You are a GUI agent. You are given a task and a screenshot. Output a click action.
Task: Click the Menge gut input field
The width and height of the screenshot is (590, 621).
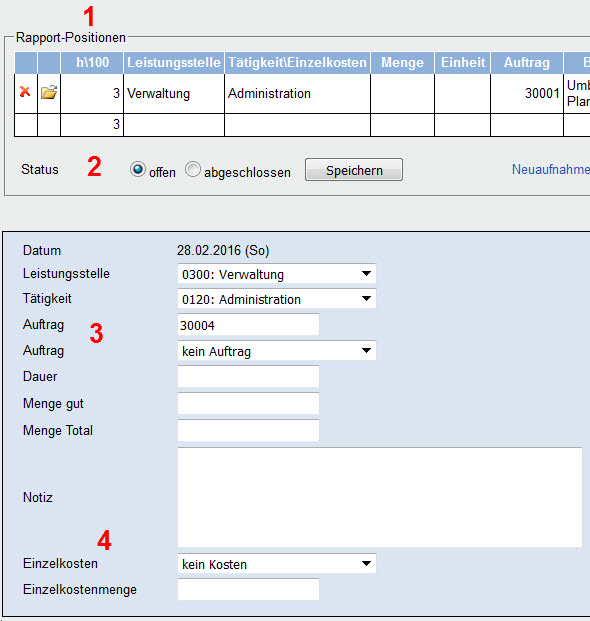pos(248,404)
